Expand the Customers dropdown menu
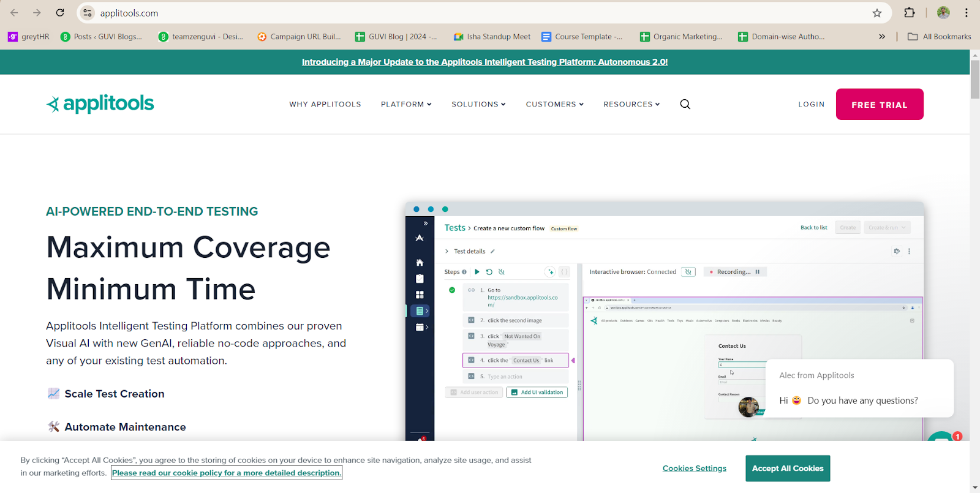980x493 pixels. (x=554, y=104)
